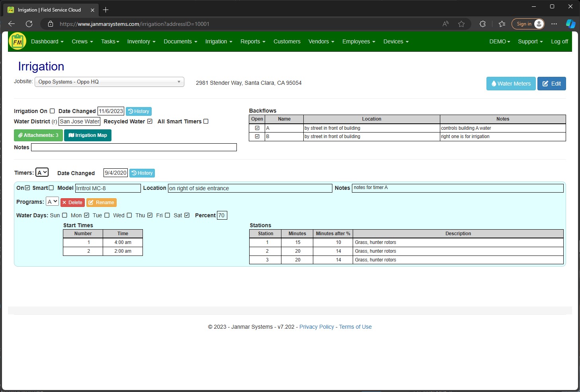Uncheck the Recycled Water checkbox

(x=149, y=121)
